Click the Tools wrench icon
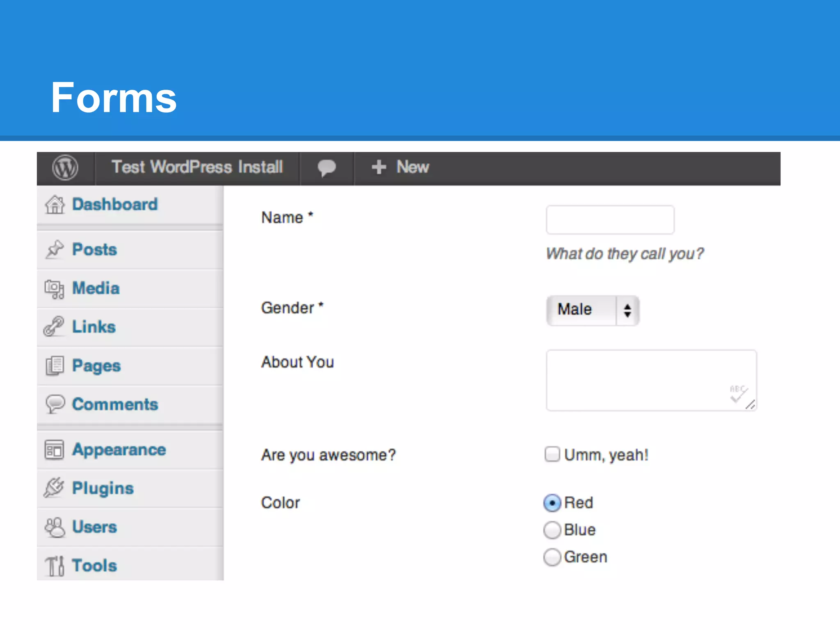The width and height of the screenshot is (840, 630). coord(55,566)
